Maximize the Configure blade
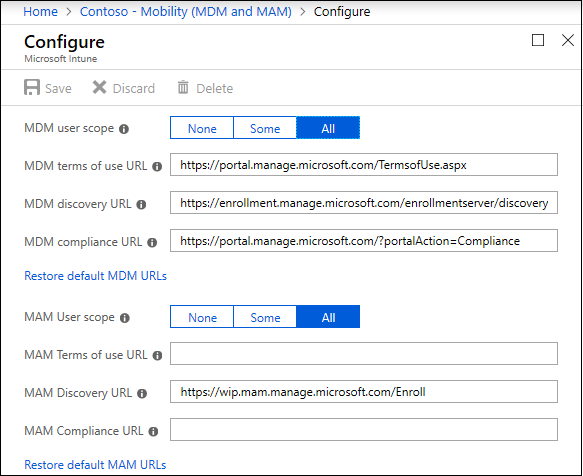583x476 pixels. (x=538, y=40)
